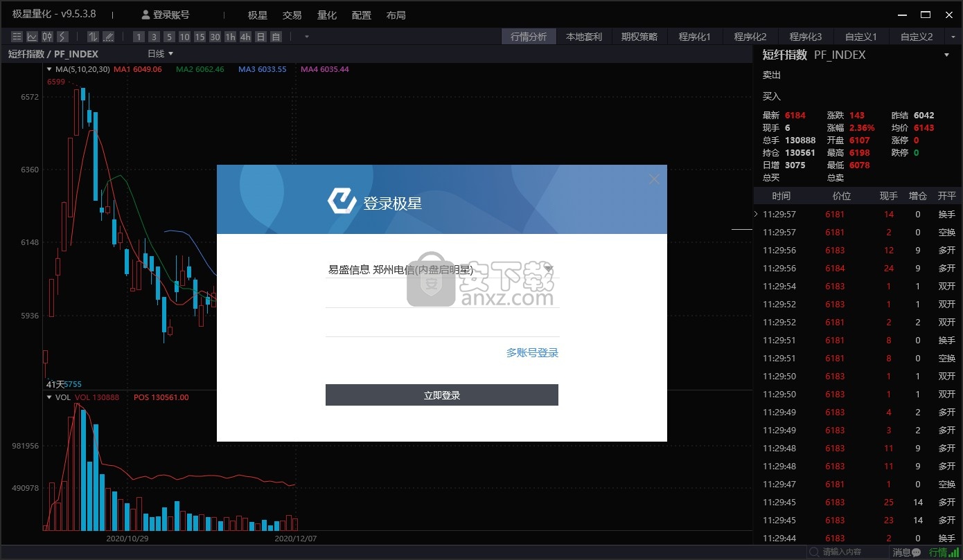
Task: Click the 时间 column header
Action: click(781, 196)
